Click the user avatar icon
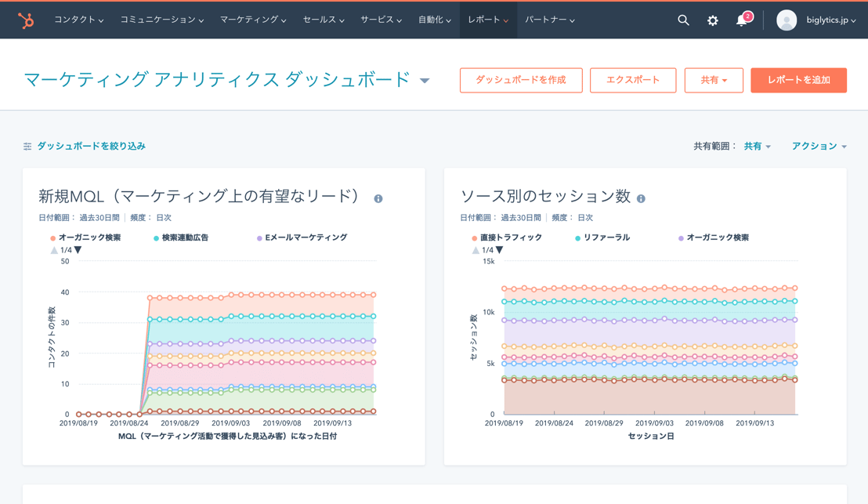868x504 pixels. tap(786, 20)
